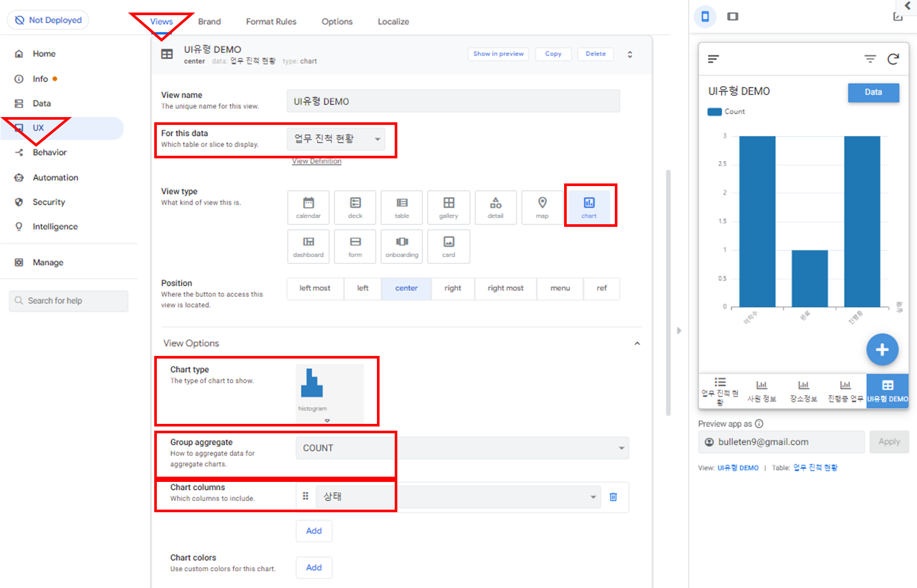The width and height of the screenshot is (917, 588).
Task: Delete the UI유형 DEMO view
Action: click(x=595, y=54)
